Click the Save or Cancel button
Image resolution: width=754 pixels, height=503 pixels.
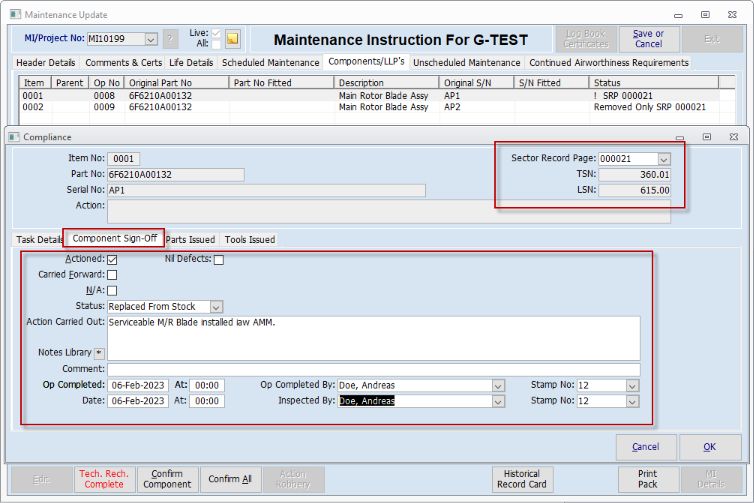(x=648, y=39)
